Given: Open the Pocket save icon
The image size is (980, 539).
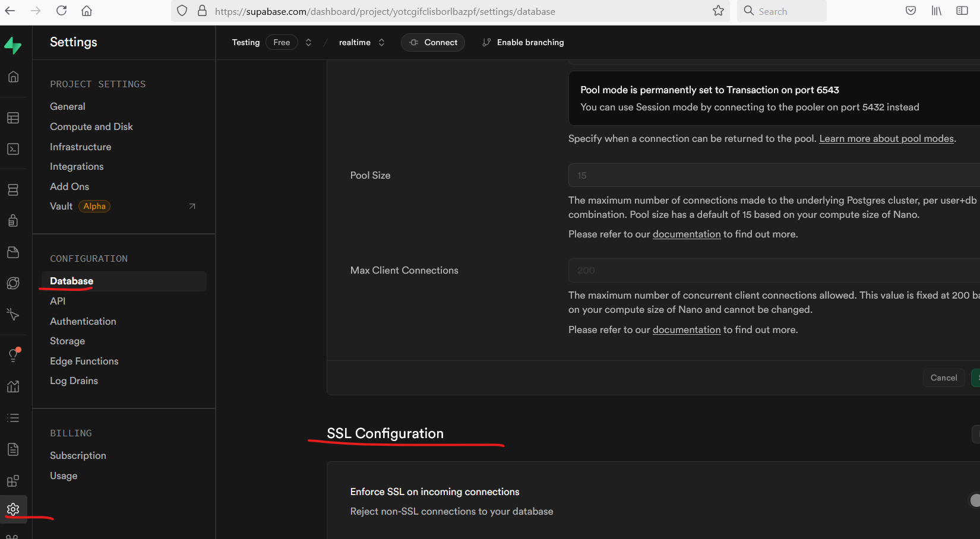Looking at the screenshot, I should click(x=911, y=11).
